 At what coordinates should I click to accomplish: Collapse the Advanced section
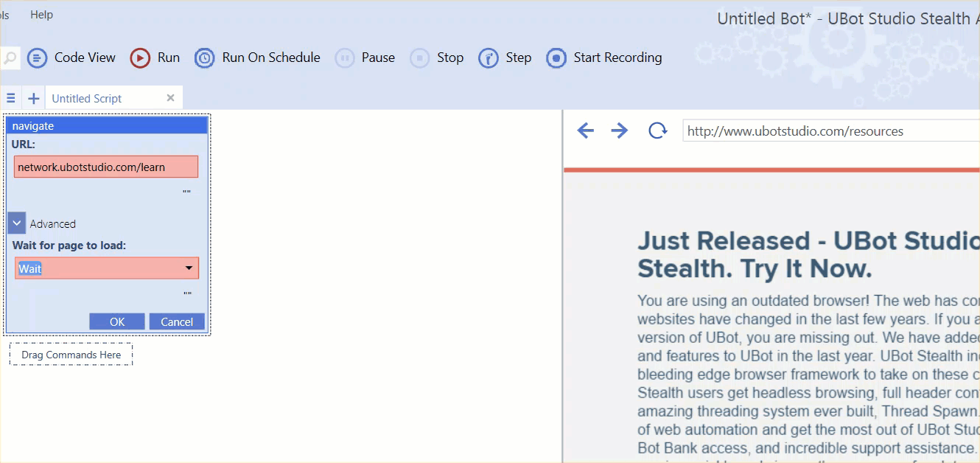pos(17,223)
